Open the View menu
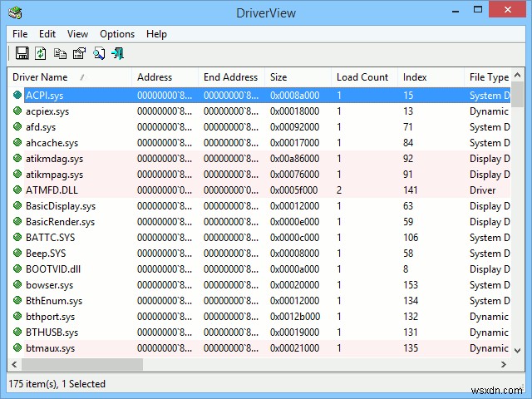The image size is (532, 399). coord(77,34)
